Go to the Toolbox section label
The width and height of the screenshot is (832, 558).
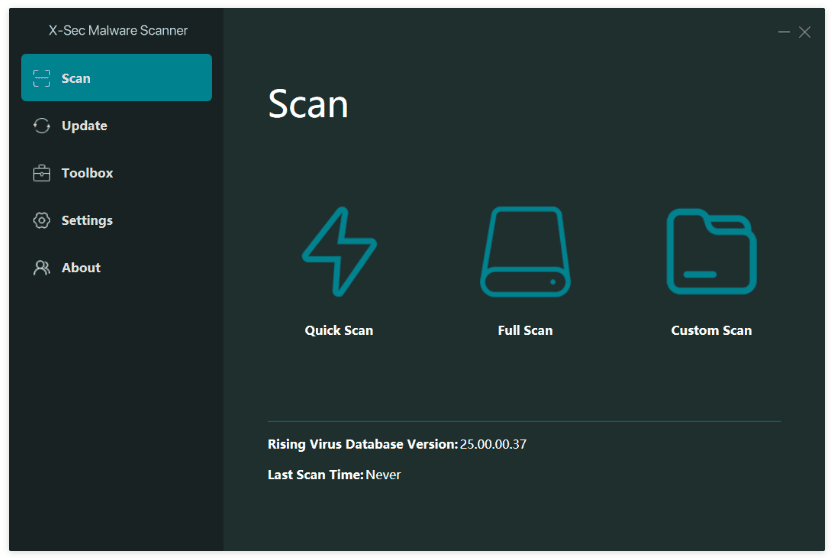point(87,173)
